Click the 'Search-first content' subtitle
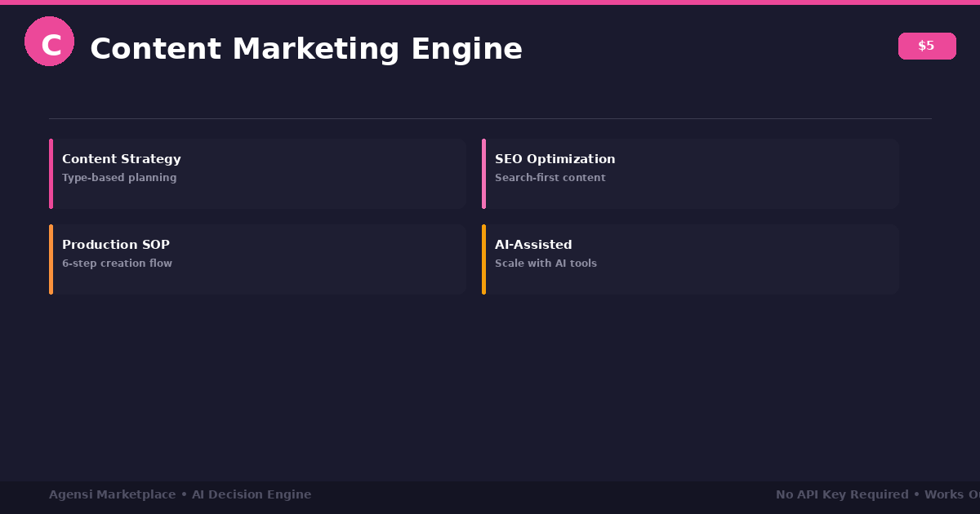This screenshot has width=980, height=514. coord(550,178)
